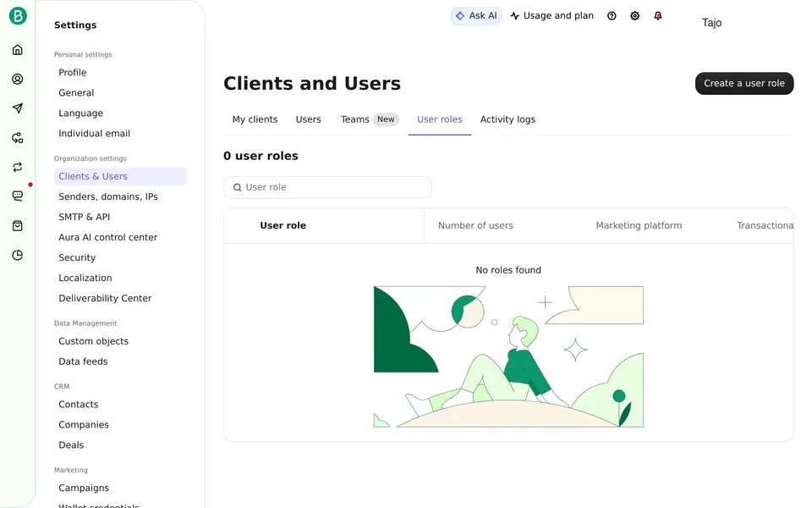Select Clients & Users in sidebar
812x508 pixels.
[x=120, y=176]
